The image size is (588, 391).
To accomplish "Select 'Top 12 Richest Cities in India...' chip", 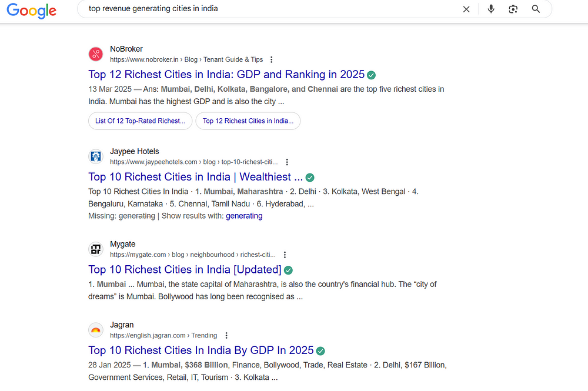I will click(248, 121).
